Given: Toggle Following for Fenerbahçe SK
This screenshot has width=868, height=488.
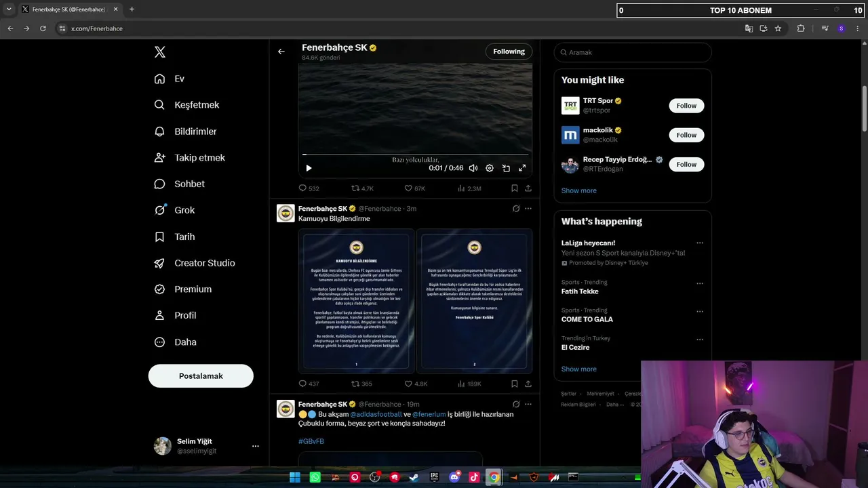Looking at the screenshot, I should 509,52.
